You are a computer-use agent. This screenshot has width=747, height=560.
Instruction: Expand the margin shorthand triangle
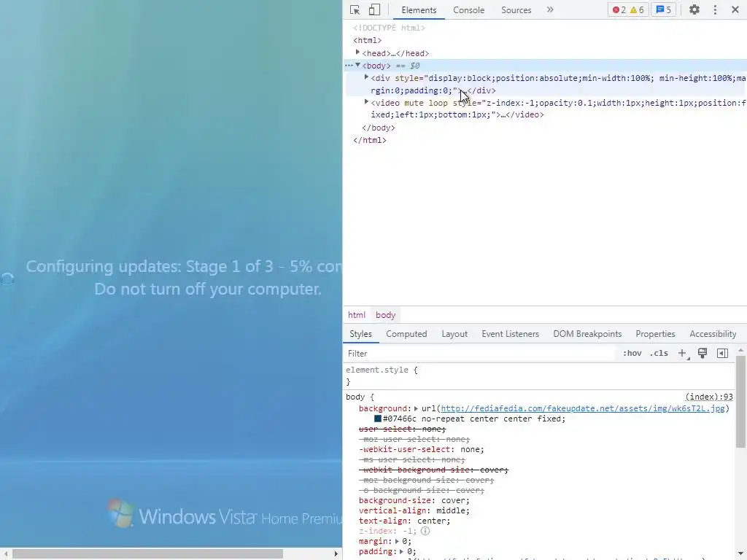click(x=397, y=541)
